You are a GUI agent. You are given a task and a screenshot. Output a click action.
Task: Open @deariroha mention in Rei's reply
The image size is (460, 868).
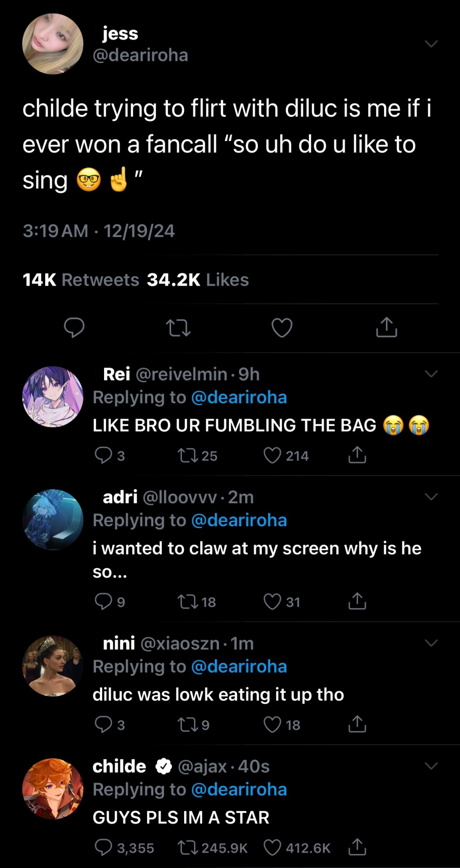pyautogui.click(x=239, y=397)
